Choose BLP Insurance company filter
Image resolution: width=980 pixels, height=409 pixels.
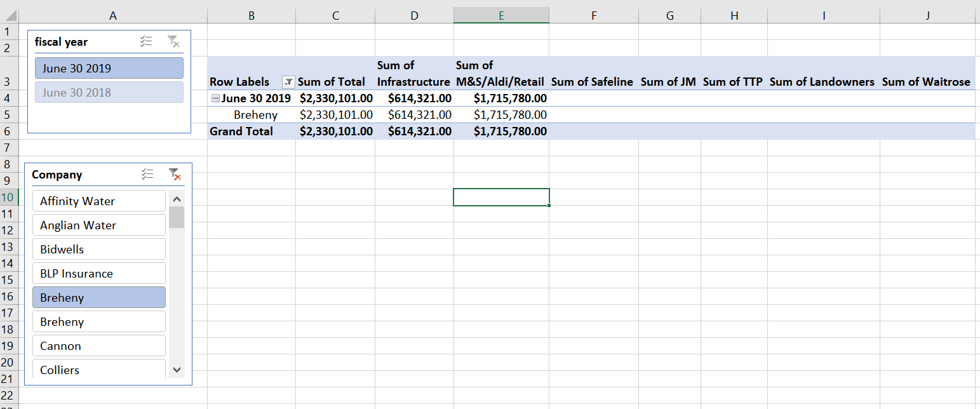point(99,273)
